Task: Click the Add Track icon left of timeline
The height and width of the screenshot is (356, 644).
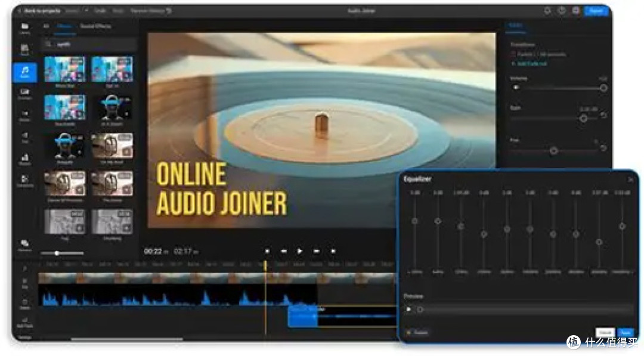Action: (24, 321)
